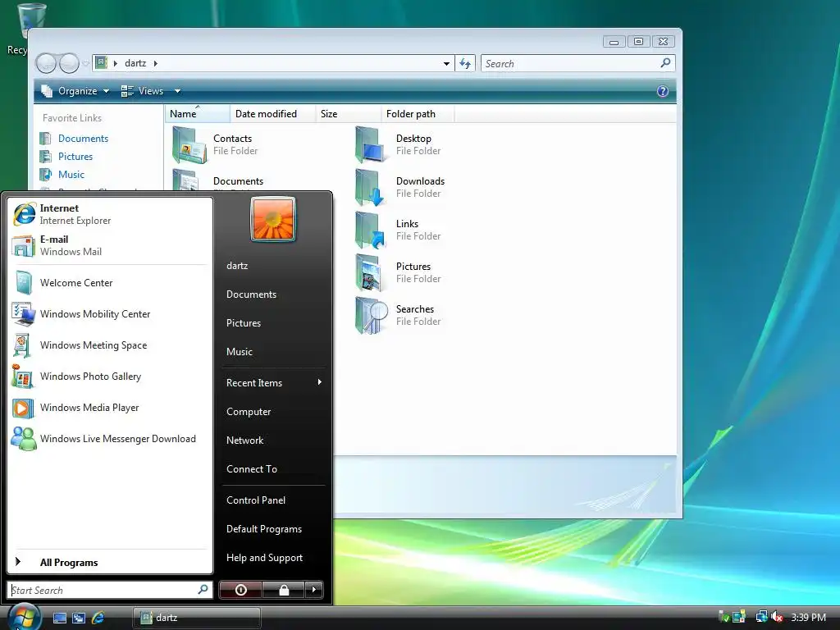The image size is (840, 630).
Task: Launch Windows Photo Gallery
Action: (x=110, y=376)
